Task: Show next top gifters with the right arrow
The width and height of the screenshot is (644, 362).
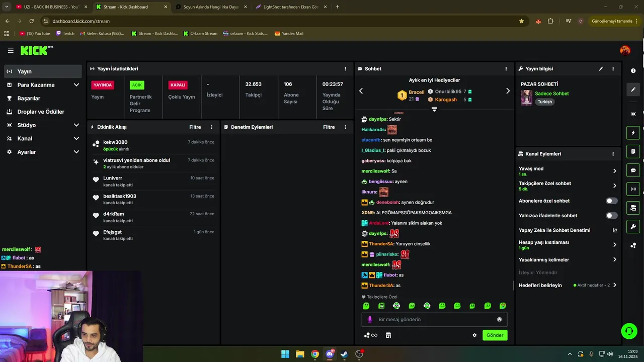Action: 508,91
